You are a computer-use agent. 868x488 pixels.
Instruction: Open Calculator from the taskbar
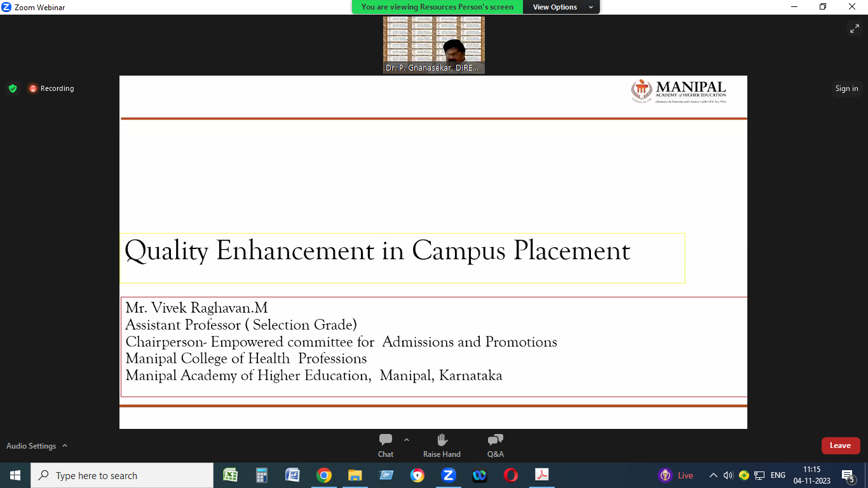pos(261,475)
